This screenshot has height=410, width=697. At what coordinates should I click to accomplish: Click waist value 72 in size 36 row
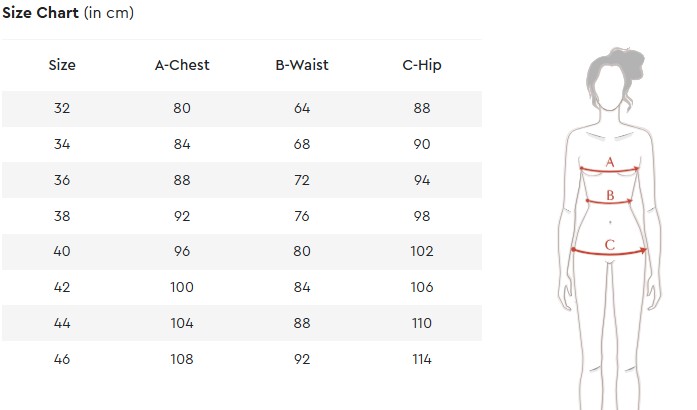click(302, 180)
